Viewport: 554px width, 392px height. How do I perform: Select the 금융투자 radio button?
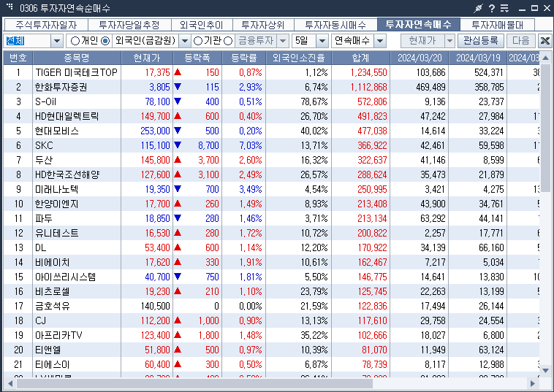click(228, 41)
